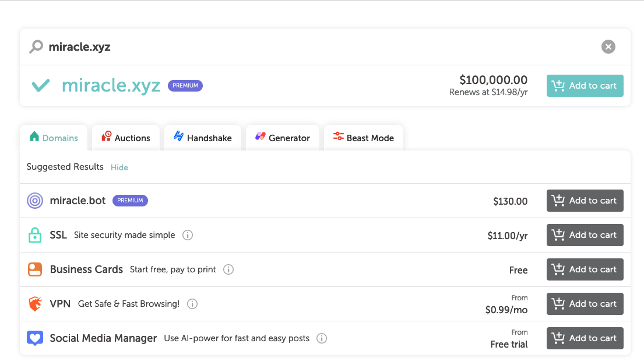Screen dimensions: 644x361
Task: Open info tooltip for Social Media Manager
Action: [322, 338]
